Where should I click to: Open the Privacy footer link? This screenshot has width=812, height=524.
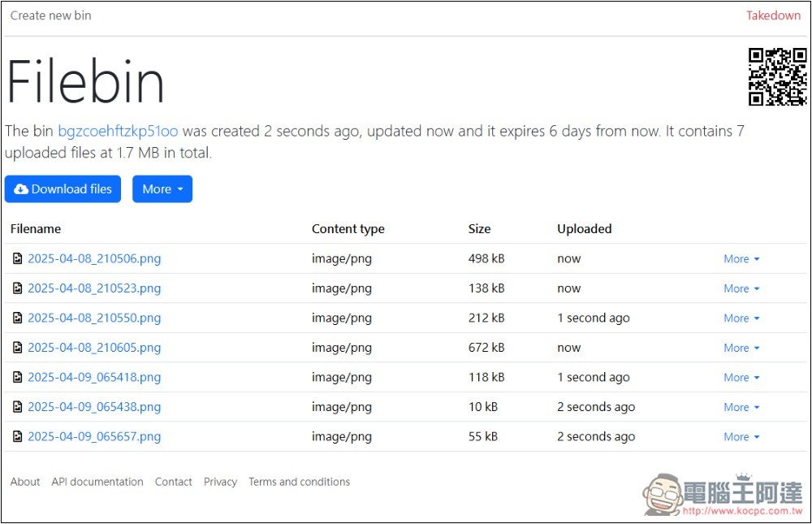tap(220, 482)
